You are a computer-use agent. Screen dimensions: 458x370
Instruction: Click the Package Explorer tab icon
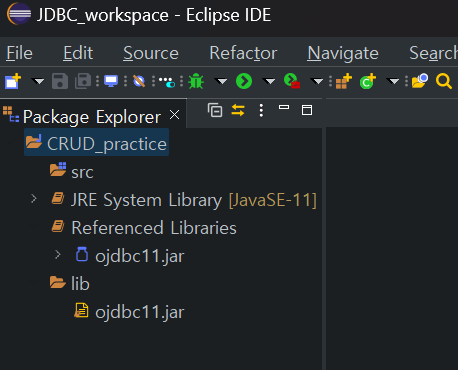click(x=11, y=114)
